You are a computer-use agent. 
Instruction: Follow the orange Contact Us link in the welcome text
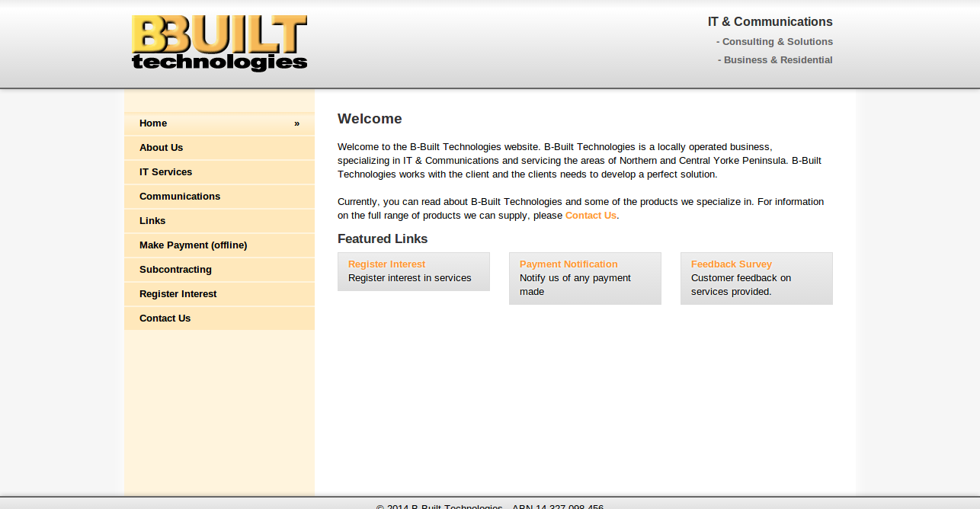pyautogui.click(x=591, y=216)
